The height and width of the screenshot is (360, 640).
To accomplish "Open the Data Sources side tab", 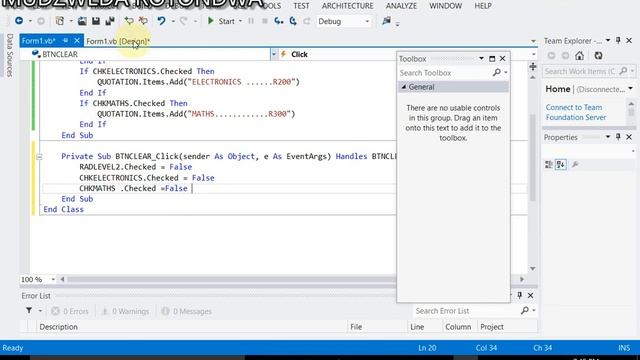I will [10, 55].
